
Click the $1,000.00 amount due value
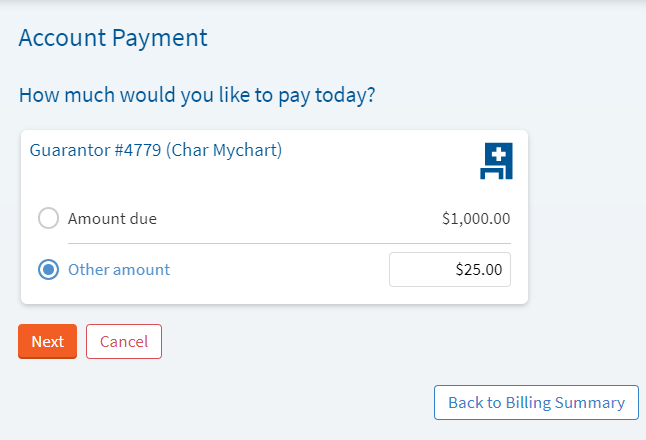coord(476,218)
